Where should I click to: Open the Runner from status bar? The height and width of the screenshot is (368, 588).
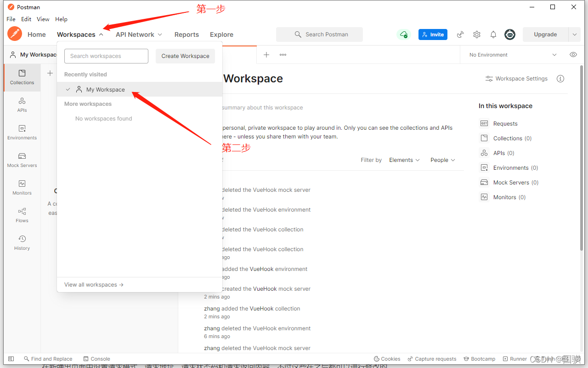(x=515, y=359)
